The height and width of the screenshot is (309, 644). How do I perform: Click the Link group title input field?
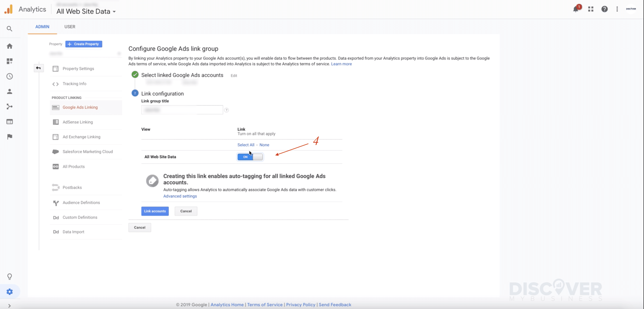coord(182,110)
